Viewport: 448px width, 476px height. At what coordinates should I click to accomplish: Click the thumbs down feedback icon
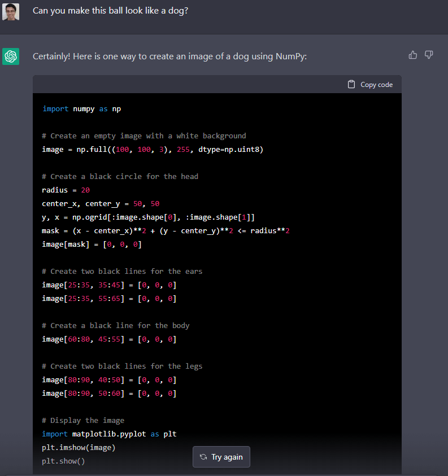click(429, 55)
